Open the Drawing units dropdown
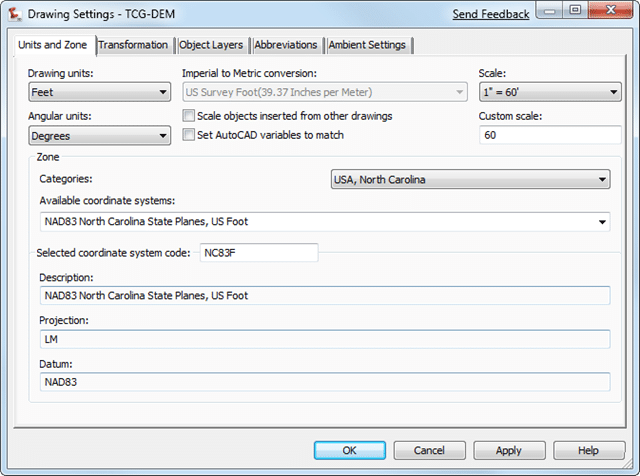Viewport: 640px width, 476px height. point(99,93)
